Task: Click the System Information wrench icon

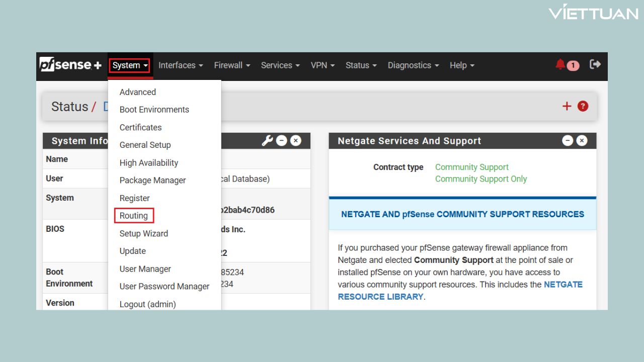Action: (x=267, y=141)
